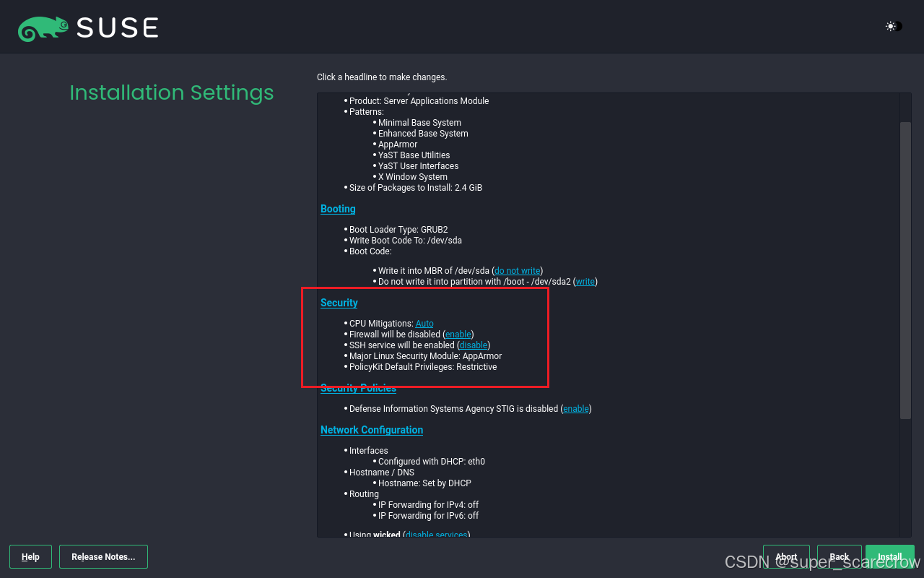
Task: Click 'disable' next to SSH service
Action: pyautogui.click(x=474, y=345)
